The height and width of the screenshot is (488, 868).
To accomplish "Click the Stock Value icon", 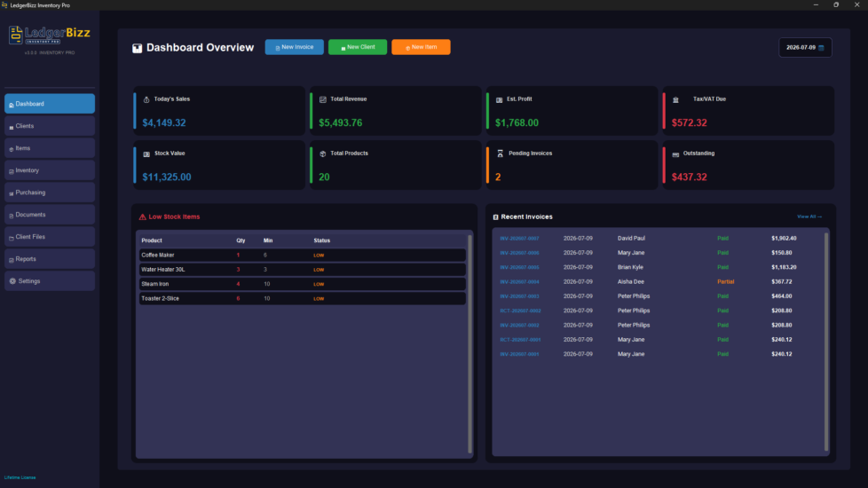I will [x=146, y=153].
